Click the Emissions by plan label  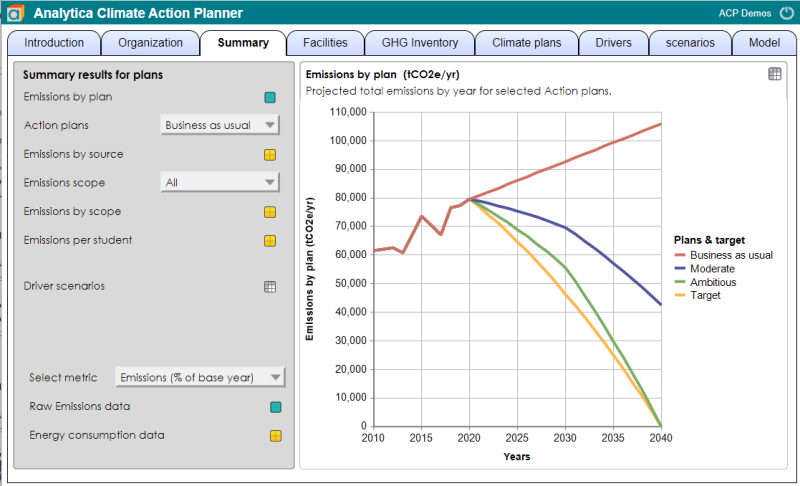[68, 97]
